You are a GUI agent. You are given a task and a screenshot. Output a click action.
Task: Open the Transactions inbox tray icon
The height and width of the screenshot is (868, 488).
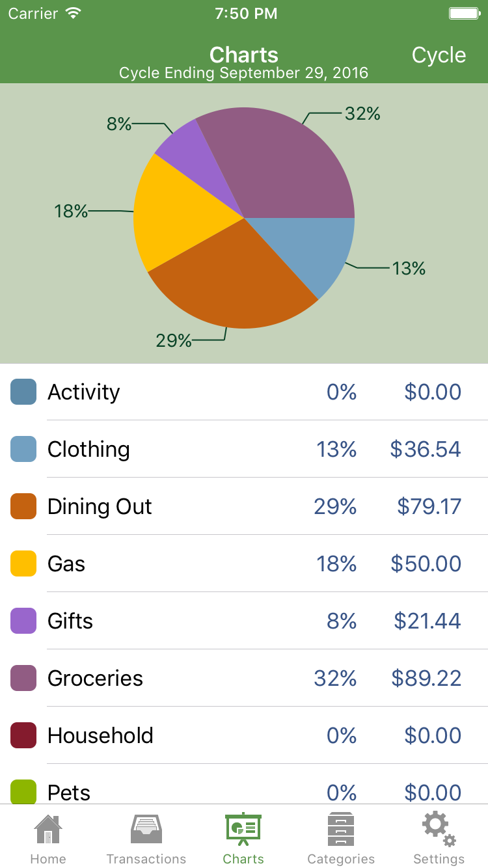(x=146, y=829)
